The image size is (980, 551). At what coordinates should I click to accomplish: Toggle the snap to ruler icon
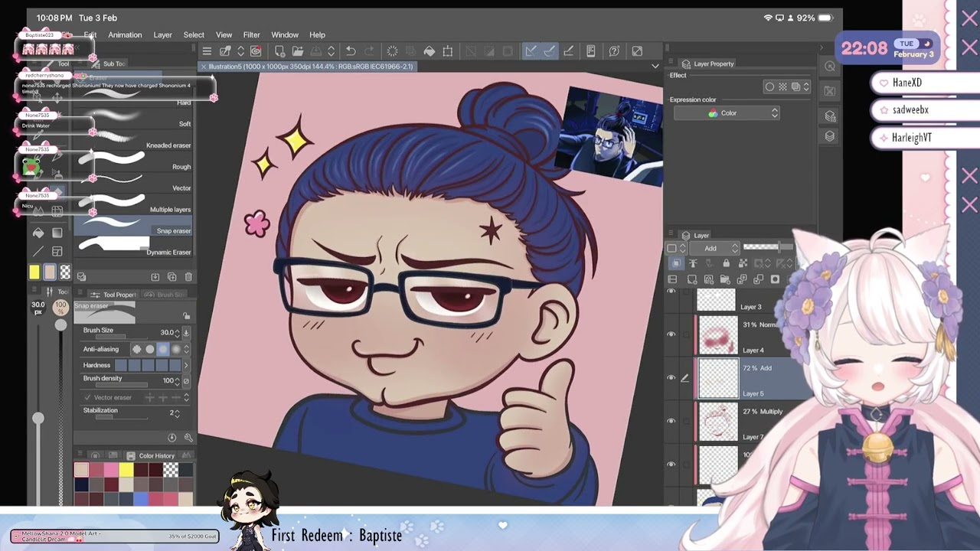(531, 51)
